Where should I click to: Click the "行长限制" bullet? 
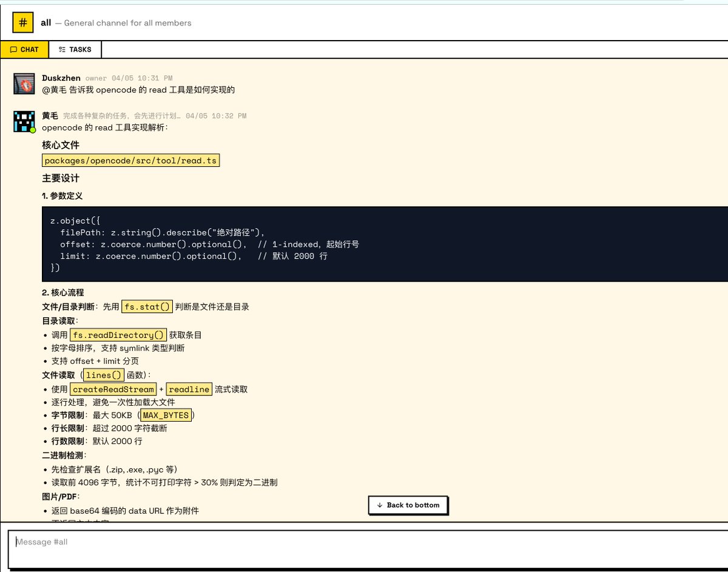(109, 428)
